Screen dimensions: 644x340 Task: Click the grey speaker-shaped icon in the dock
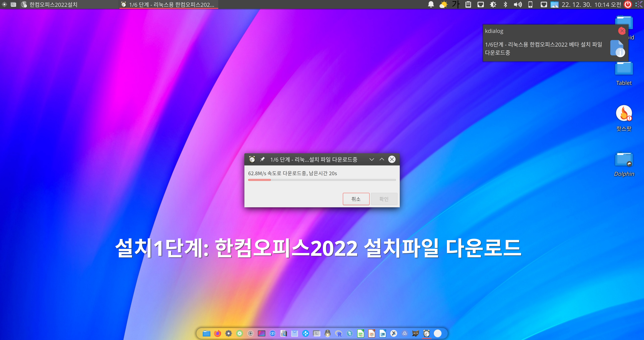(328, 333)
